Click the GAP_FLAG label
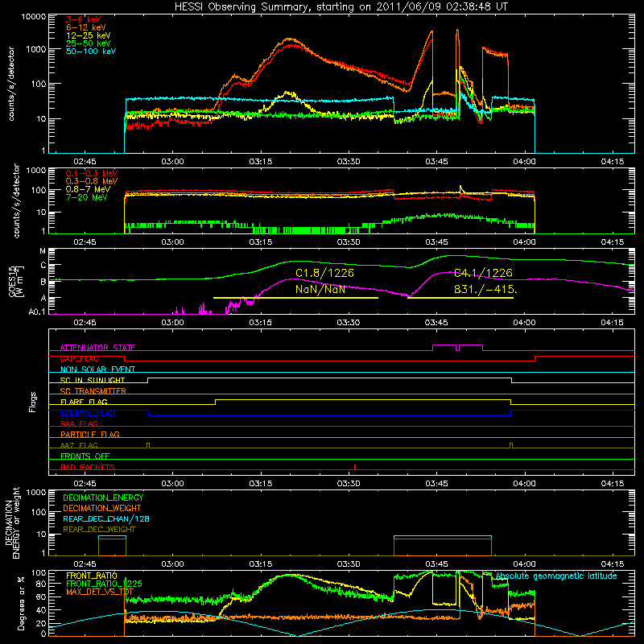Viewport: 644px width, 644px height. (79, 358)
